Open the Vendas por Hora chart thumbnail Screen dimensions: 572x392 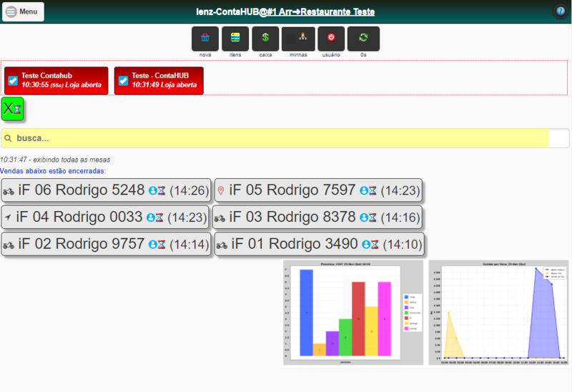(498, 313)
